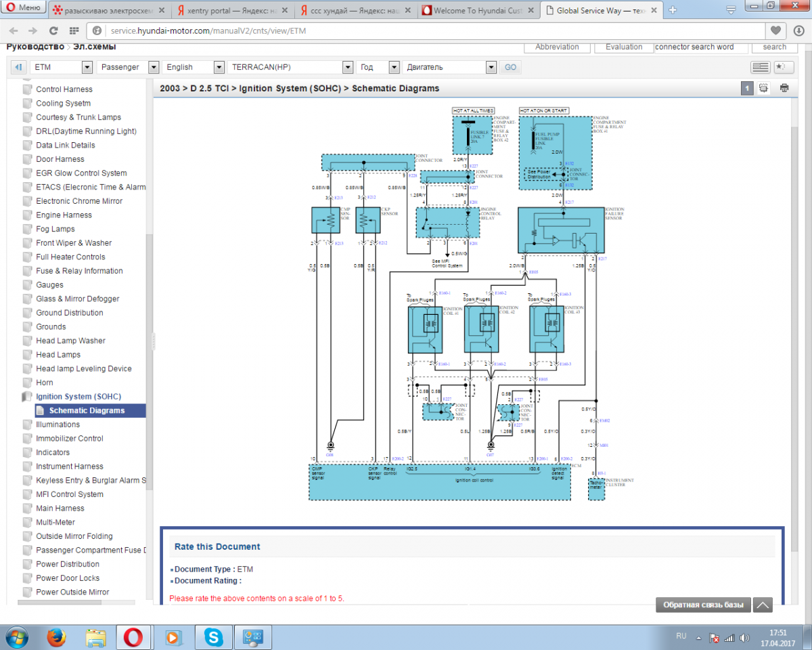Open Fuse & Relay Information section
The width and height of the screenshot is (812, 650).
[x=79, y=271]
